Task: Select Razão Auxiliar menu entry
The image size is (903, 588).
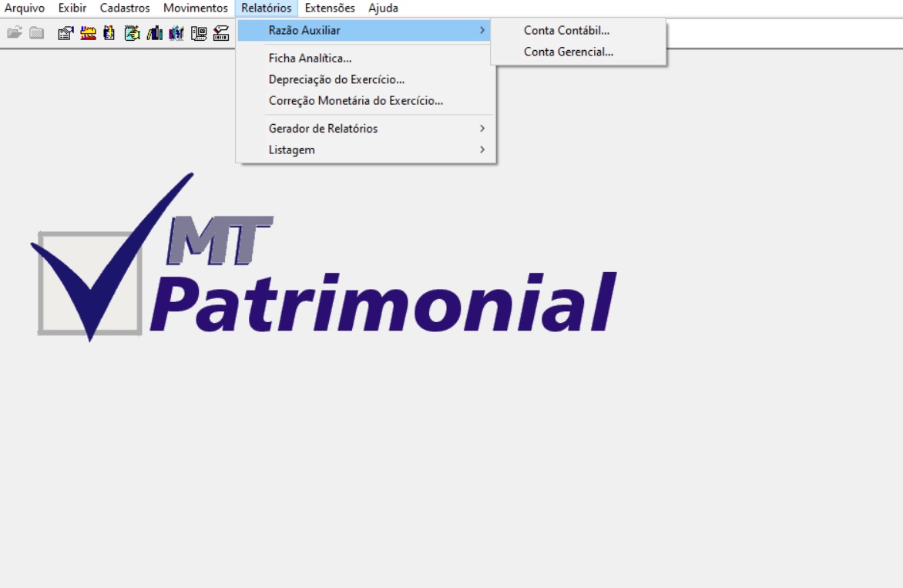Action: (x=364, y=31)
